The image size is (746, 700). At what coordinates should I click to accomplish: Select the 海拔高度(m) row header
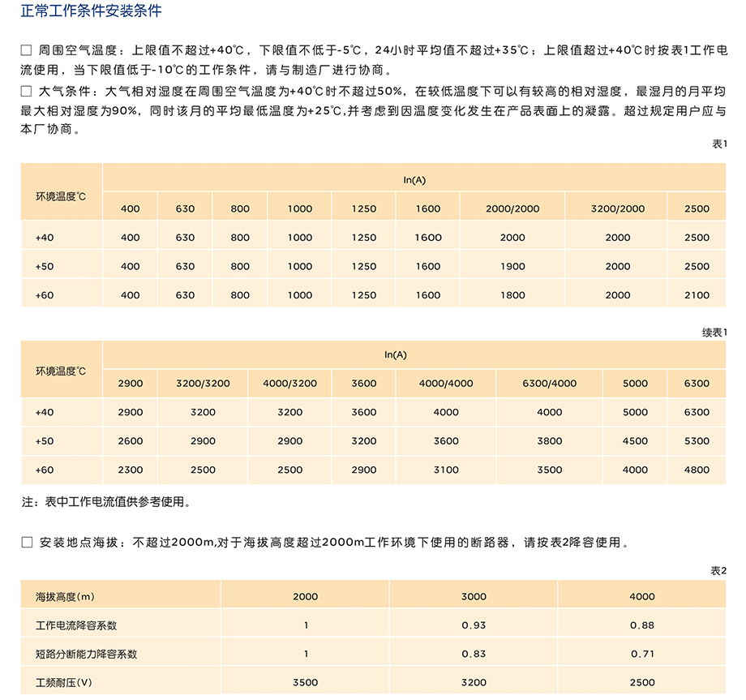pyautogui.click(x=66, y=597)
